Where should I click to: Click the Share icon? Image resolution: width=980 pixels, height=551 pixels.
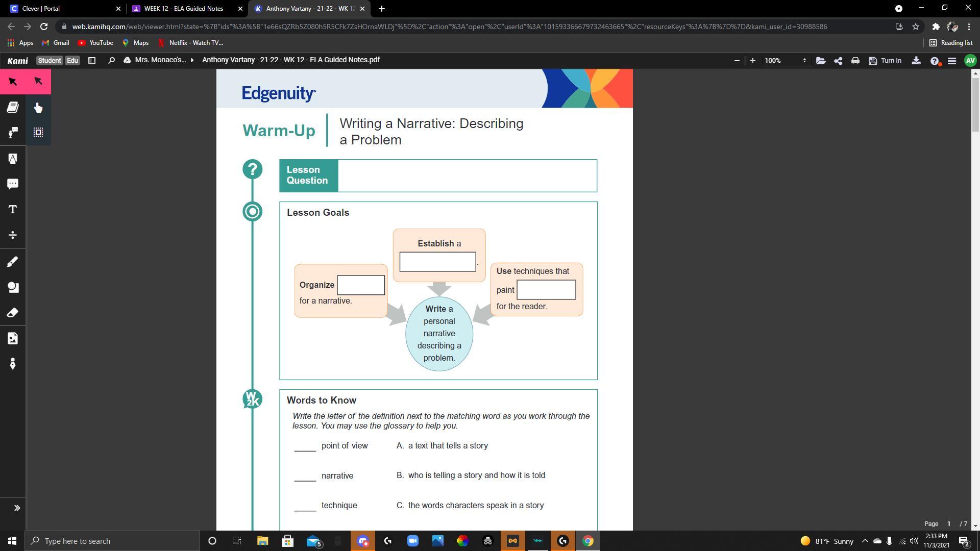[x=838, y=61]
